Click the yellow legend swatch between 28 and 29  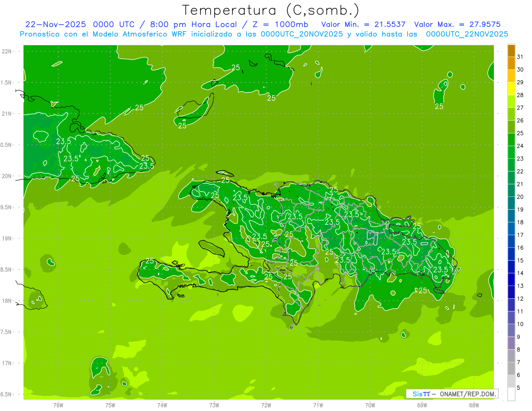(511, 89)
